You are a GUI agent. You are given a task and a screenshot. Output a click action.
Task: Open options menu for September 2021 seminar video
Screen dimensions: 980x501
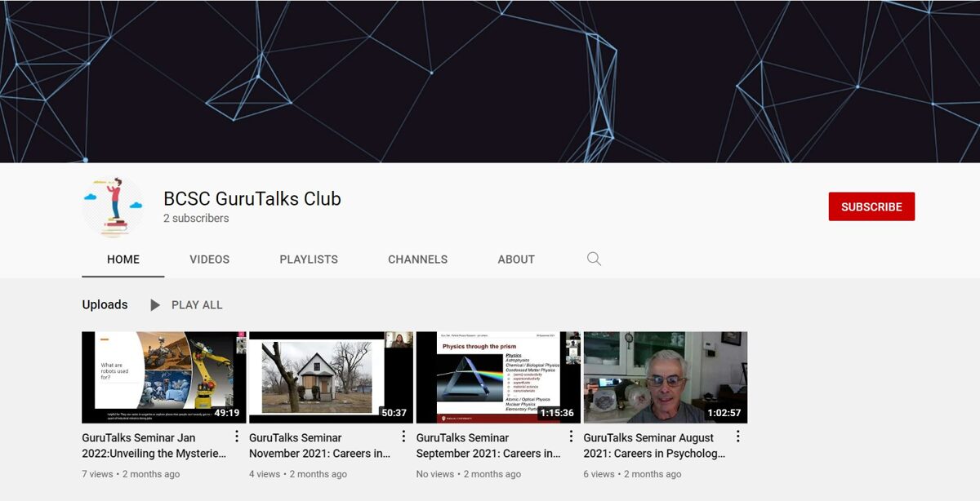coord(571,437)
